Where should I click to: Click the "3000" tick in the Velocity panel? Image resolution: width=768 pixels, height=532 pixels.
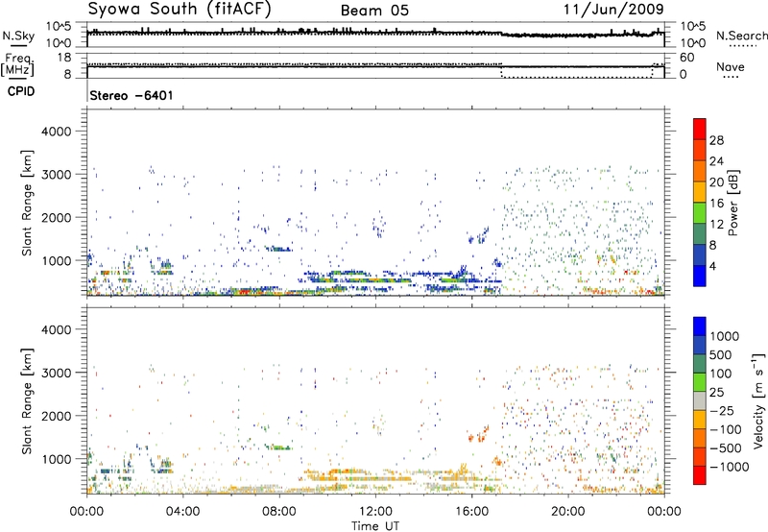coord(56,373)
